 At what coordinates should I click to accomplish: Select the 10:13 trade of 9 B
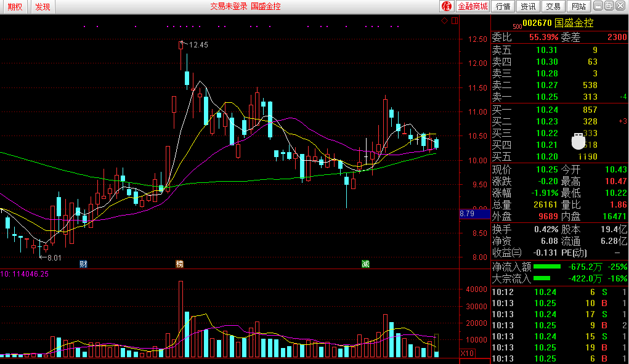(x=559, y=325)
